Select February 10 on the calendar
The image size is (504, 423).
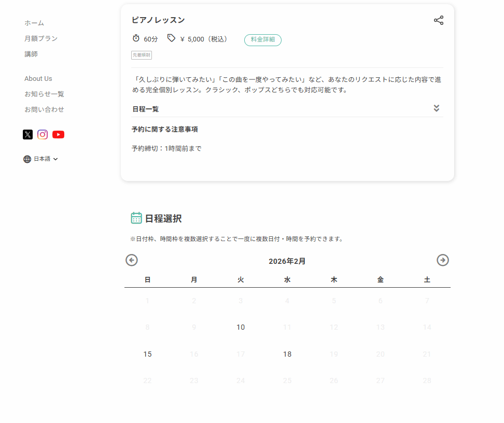click(241, 327)
